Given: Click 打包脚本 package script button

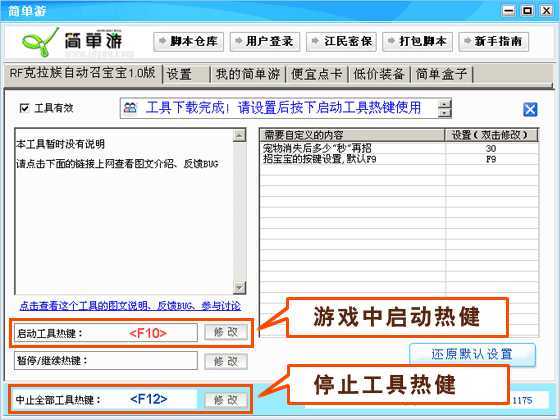Looking at the screenshot, I should (418, 41).
